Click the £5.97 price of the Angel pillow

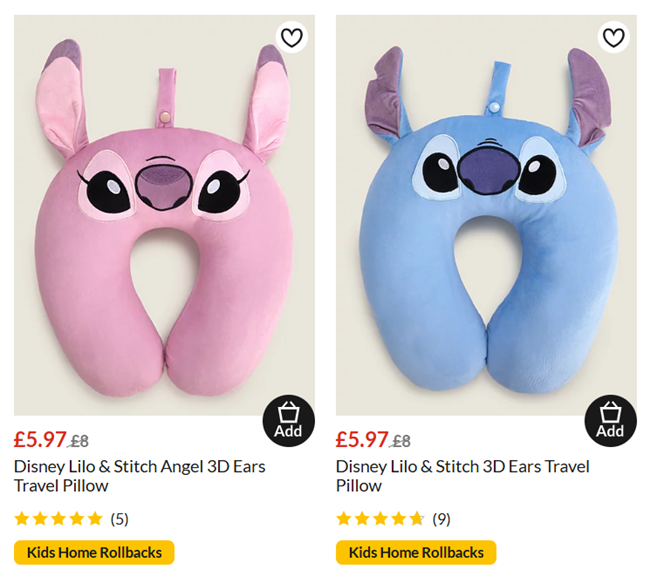click(40, 439)
